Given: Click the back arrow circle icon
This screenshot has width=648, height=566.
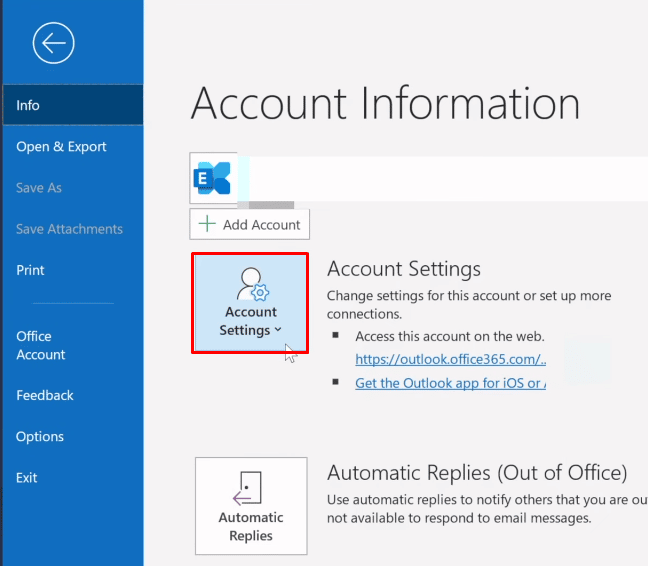Looking at the screenshot, I should coord(54,43).
